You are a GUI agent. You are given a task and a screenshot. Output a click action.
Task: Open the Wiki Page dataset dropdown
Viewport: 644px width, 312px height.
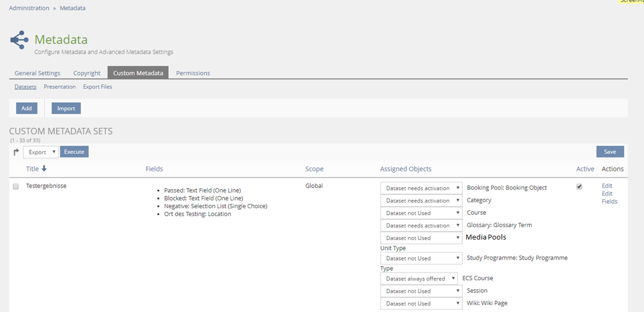tap(421, 303)
